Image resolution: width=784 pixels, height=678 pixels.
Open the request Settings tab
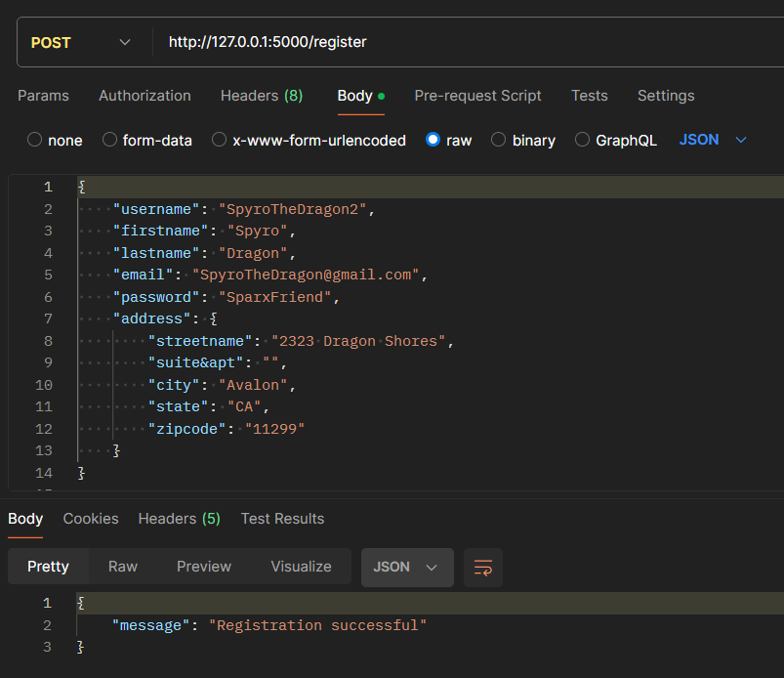tap(666, 96)
